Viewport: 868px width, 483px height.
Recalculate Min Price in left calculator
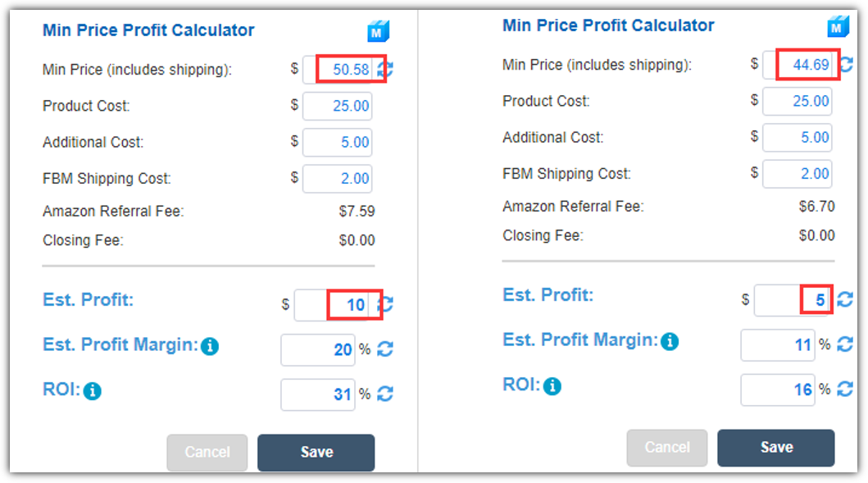click(x=386, y=69)
